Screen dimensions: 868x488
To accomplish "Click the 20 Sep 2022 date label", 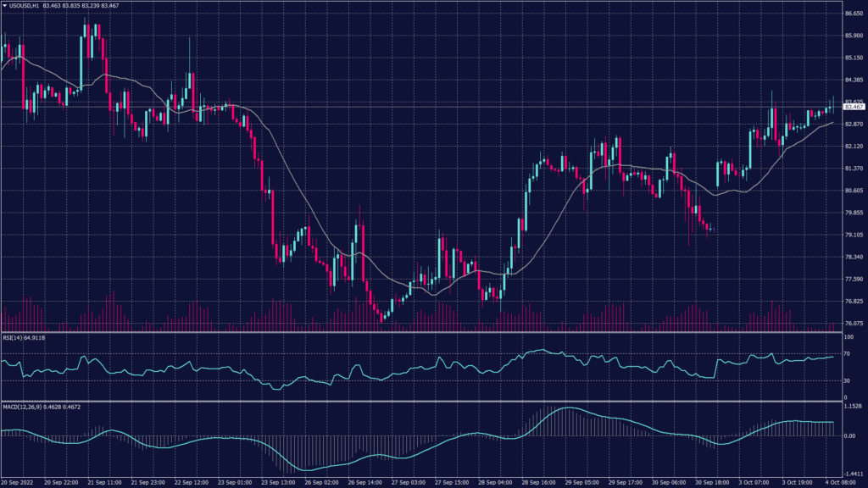I will pyautogui.click(x=19, y=482).
